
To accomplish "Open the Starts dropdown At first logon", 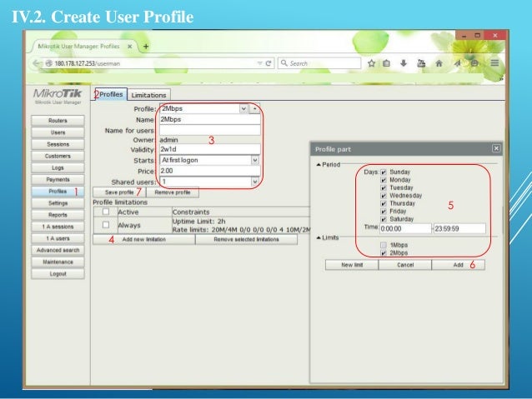I will coord(255,160).
